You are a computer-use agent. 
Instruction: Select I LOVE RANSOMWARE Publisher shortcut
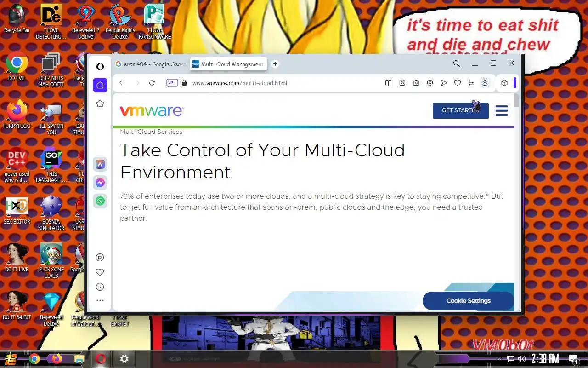tap(154, 22)
